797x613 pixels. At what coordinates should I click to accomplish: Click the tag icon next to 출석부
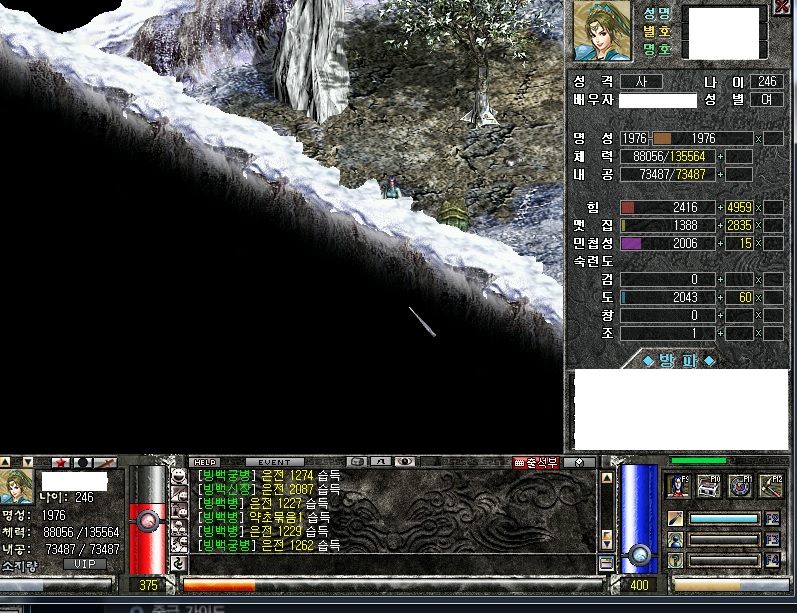click(578, 463)
